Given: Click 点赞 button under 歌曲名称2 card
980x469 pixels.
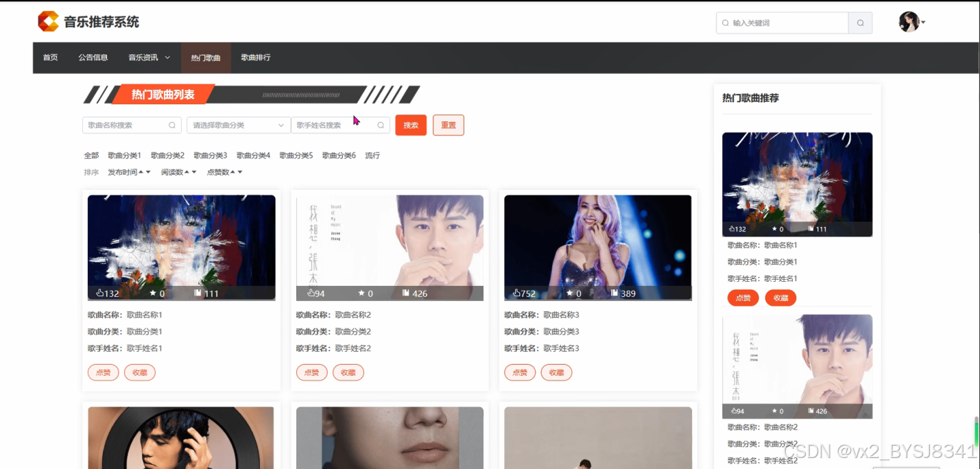Looking at the screenshot, I should (x=311, y=372).
